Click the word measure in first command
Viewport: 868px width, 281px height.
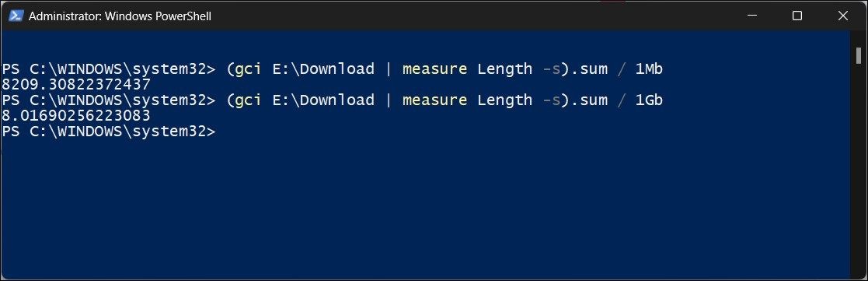click(434, 69)
